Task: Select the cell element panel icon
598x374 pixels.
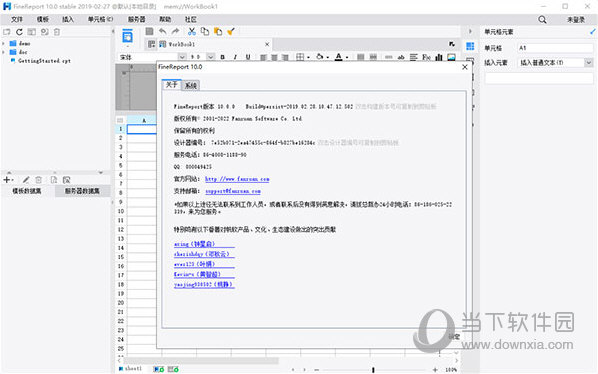Action: pyautogui.click(x=470, y=47)
